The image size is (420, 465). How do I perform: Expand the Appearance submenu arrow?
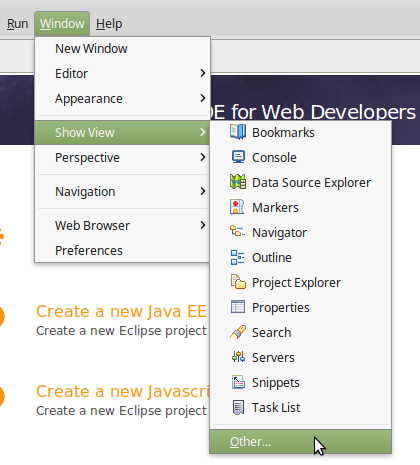203,98
